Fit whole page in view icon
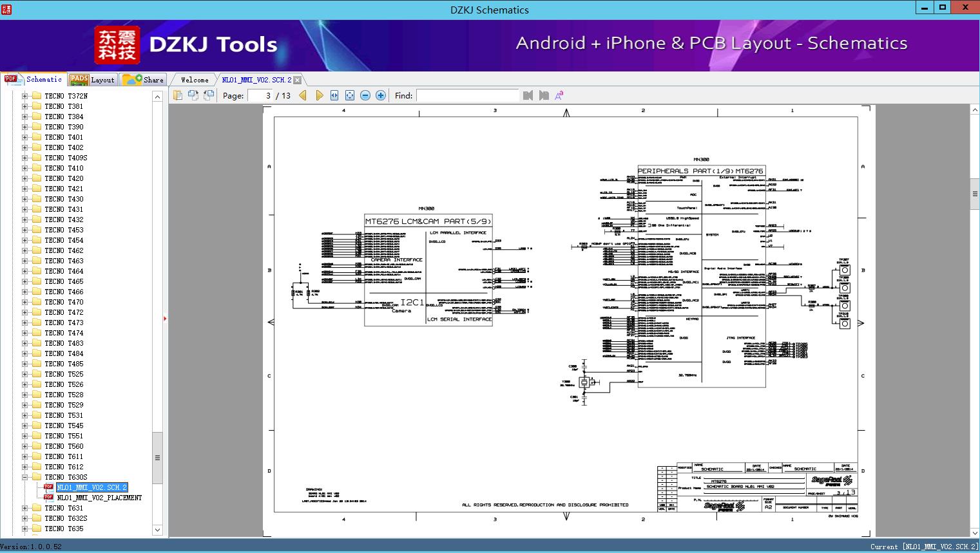 tap(350, 95)
